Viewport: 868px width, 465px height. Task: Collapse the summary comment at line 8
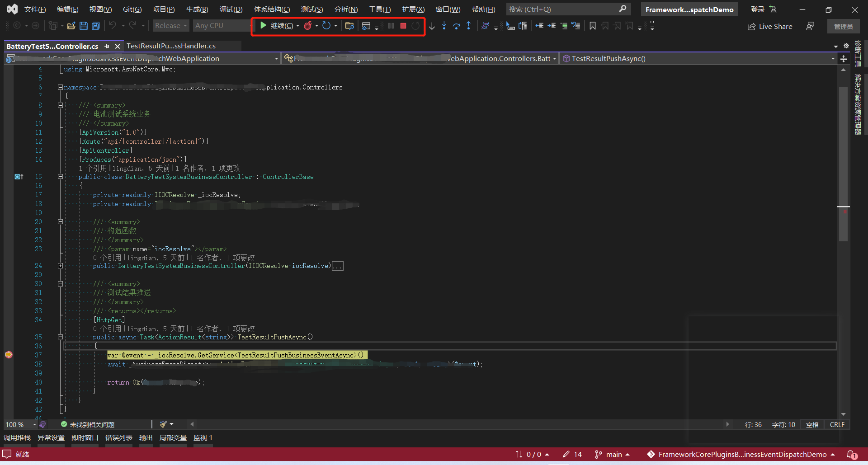60,105
